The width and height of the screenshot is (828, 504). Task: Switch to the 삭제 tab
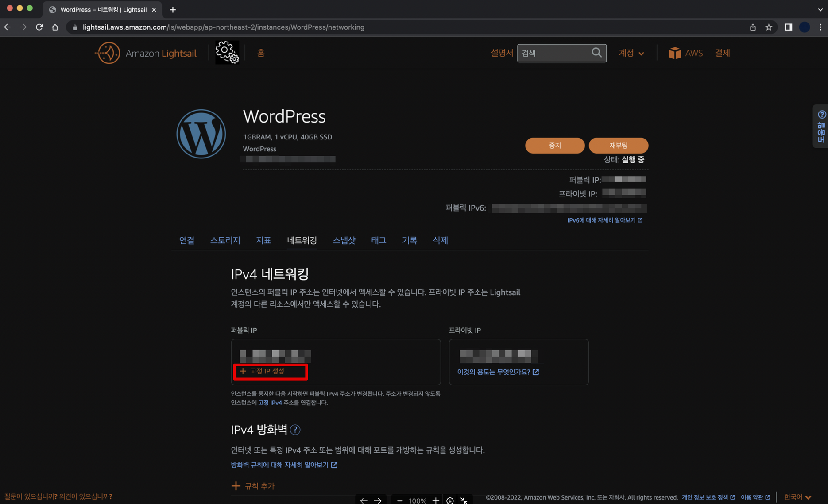click(441, 240)
